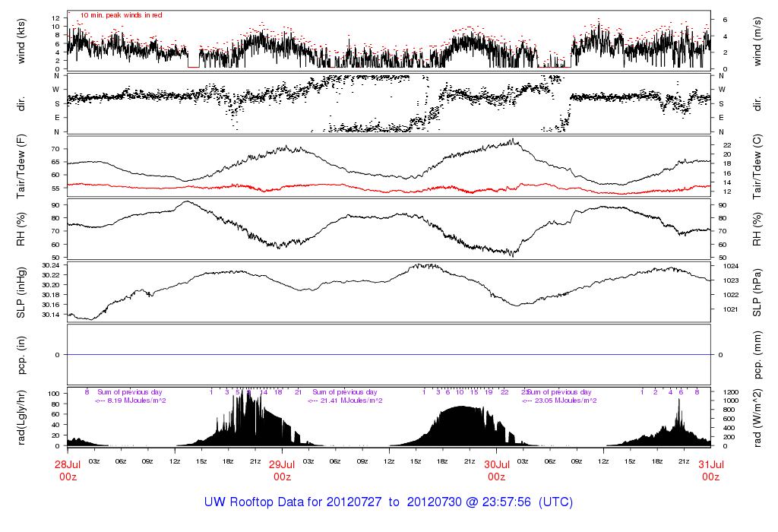
Task: Select the '30.14' pressure tick label
Action: click(51, 315)
